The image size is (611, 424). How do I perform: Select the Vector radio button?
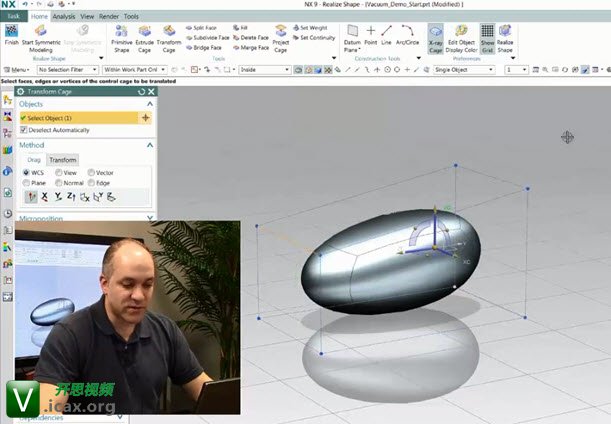click(91, 172)
